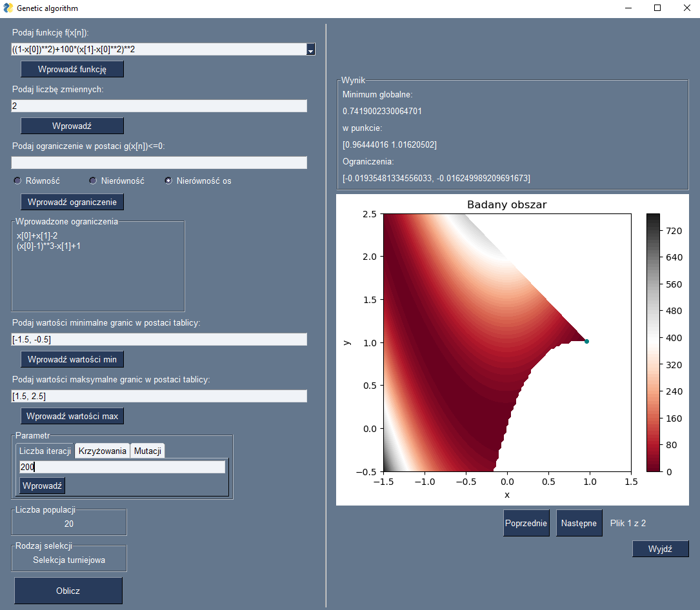Open the function combobox dropdown arrow

click(x=311, y=50)
